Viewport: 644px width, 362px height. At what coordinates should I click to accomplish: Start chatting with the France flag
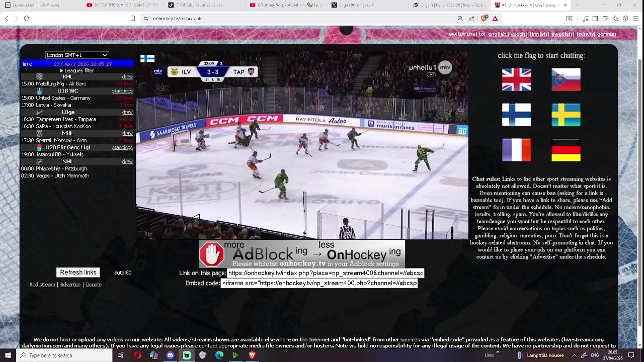tap(516, 150)
